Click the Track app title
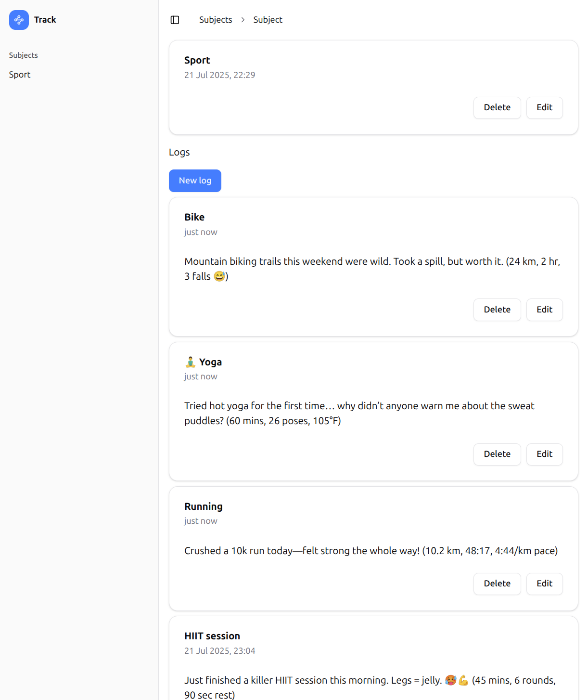The image size is (588, 700). tap(45, 20)
